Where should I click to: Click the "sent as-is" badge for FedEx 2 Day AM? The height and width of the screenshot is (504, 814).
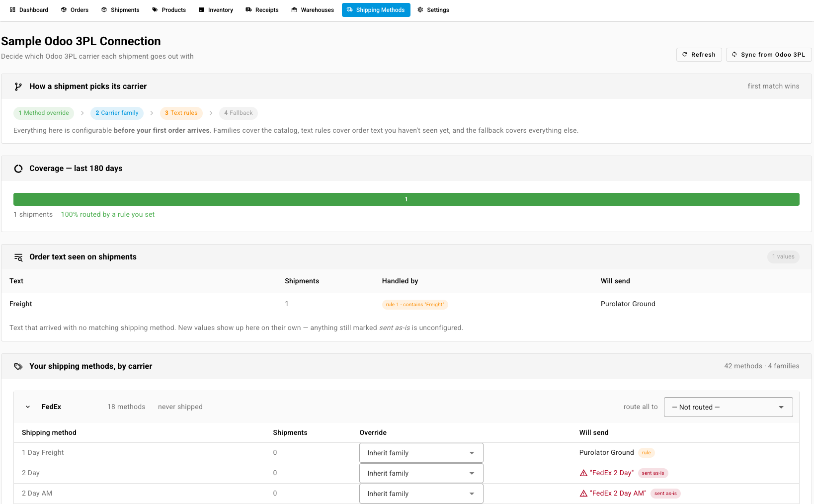coord(665,494)
